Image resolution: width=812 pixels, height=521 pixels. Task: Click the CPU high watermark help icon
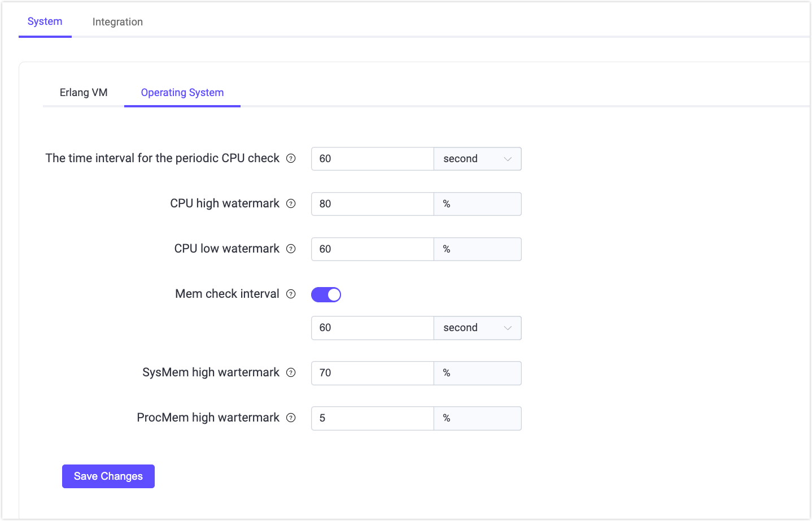291,203
